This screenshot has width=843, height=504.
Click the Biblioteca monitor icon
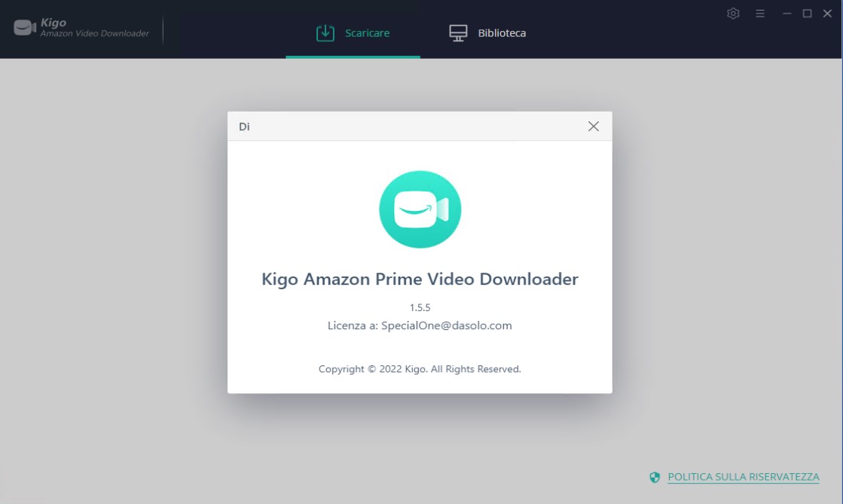458,33
